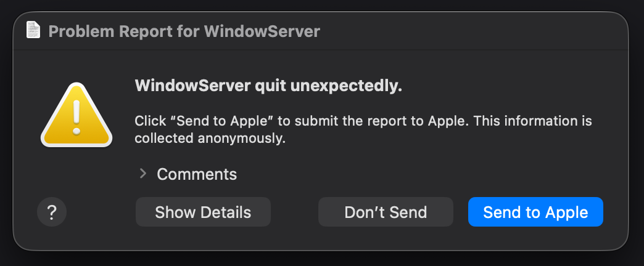The height and width of the screenshot is (266, 644).
Task: Expand the Comments disclosure chevron
Action: pyautogui.click(x=143, y=174)
